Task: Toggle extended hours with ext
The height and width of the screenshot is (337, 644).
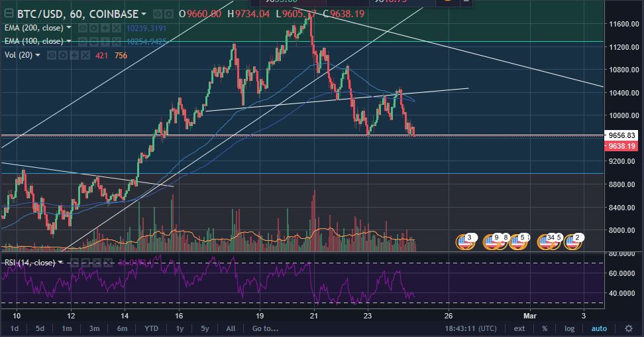Action: [x=519, y=328]
